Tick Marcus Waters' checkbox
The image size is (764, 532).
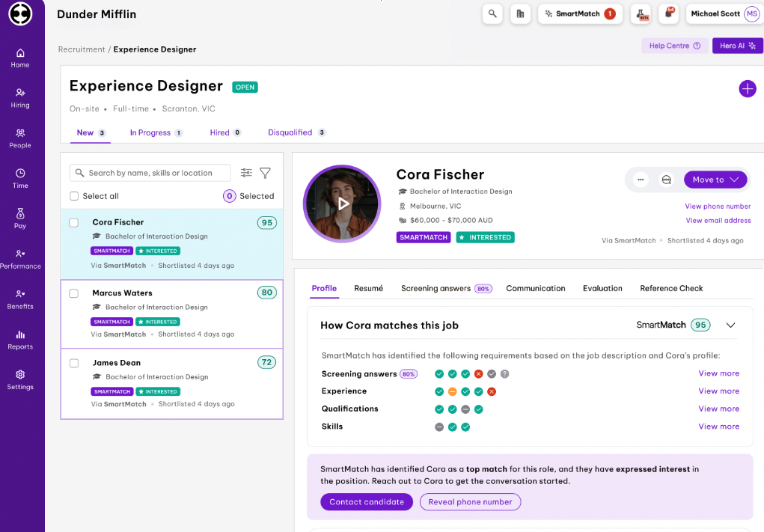(73, 293)
